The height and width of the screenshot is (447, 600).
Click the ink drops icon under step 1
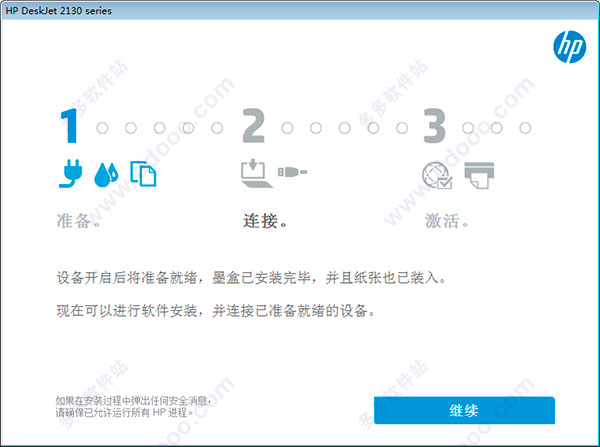[x=106, y=175]
